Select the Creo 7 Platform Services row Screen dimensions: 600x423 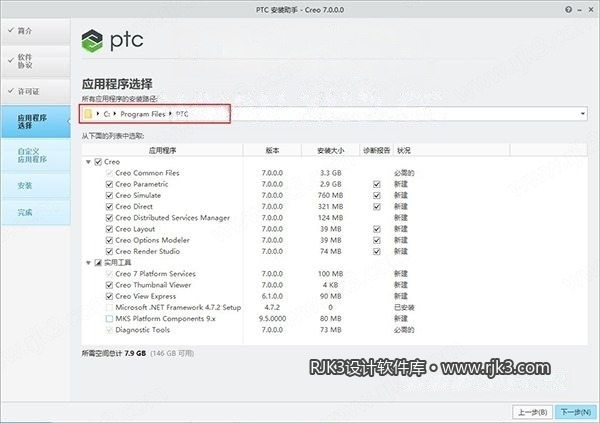tap(155, 274)
